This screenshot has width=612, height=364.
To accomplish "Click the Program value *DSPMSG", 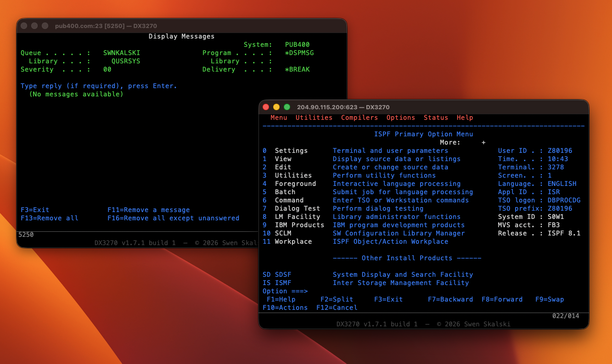I will pos(299,53).
